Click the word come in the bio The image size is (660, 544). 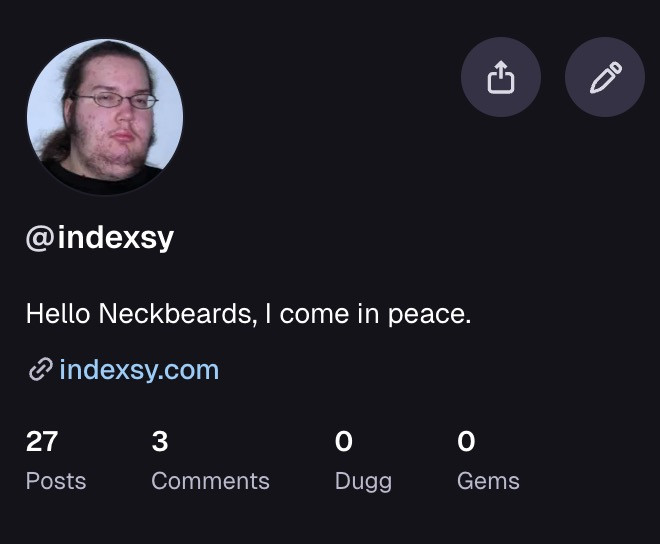tap(314, 315)
